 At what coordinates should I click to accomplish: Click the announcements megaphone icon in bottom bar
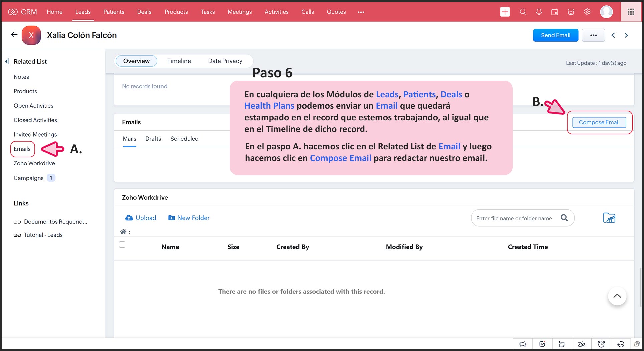pyautogui.click(x=523, y=344)
